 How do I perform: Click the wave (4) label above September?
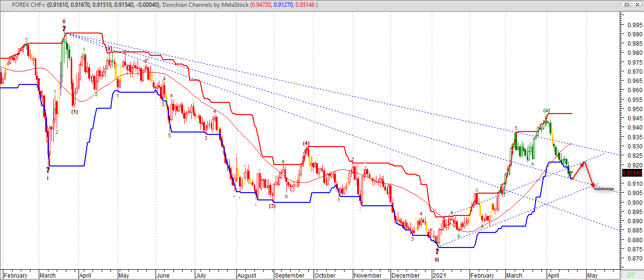point(306,144)
